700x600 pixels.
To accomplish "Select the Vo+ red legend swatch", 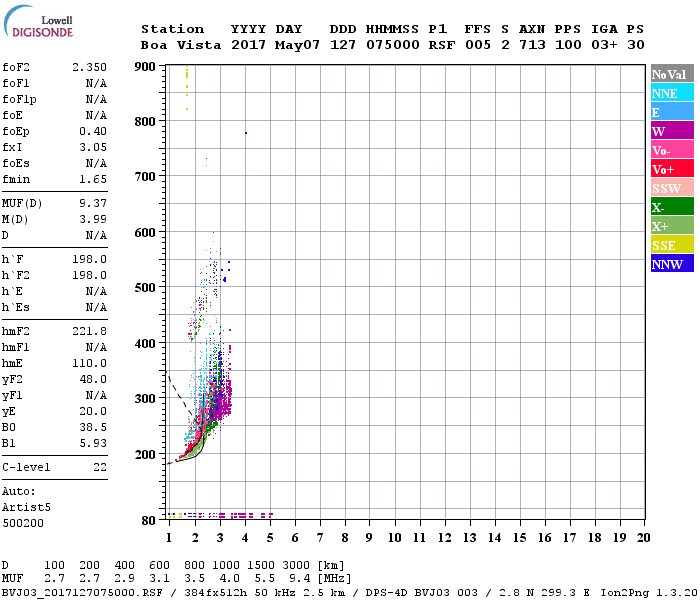I will 672,169.
